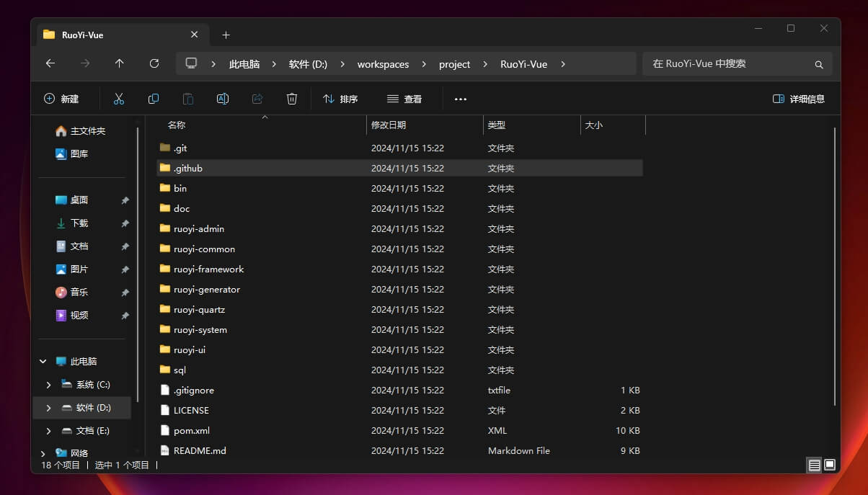868x495 pixels.
Task: Open 主文件夹 in sidebar
Action: [81, 131]
